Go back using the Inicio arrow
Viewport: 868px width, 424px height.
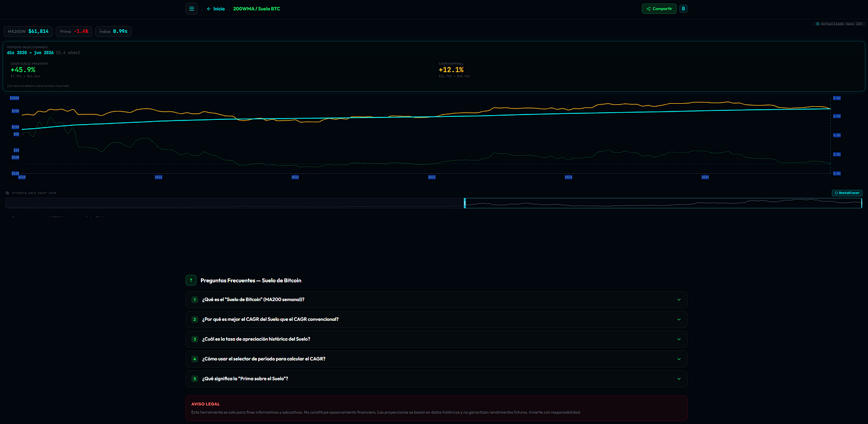coord(216,9)
